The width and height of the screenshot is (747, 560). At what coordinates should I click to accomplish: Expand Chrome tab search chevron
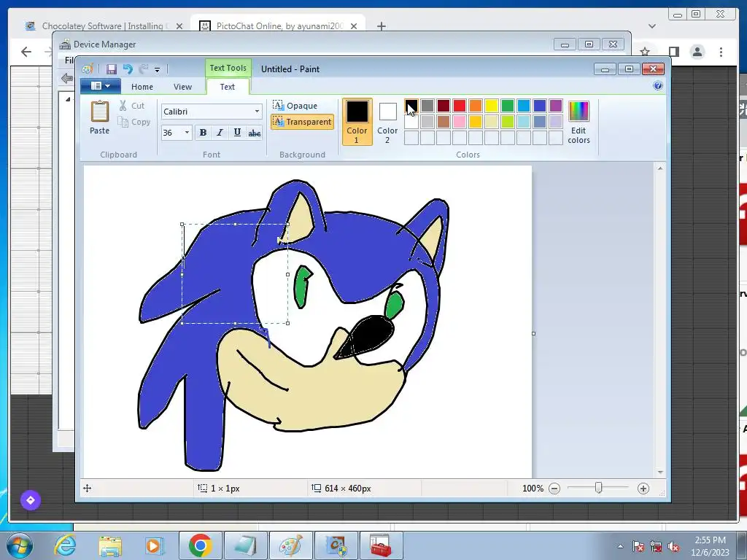click(x=651, y=26)
